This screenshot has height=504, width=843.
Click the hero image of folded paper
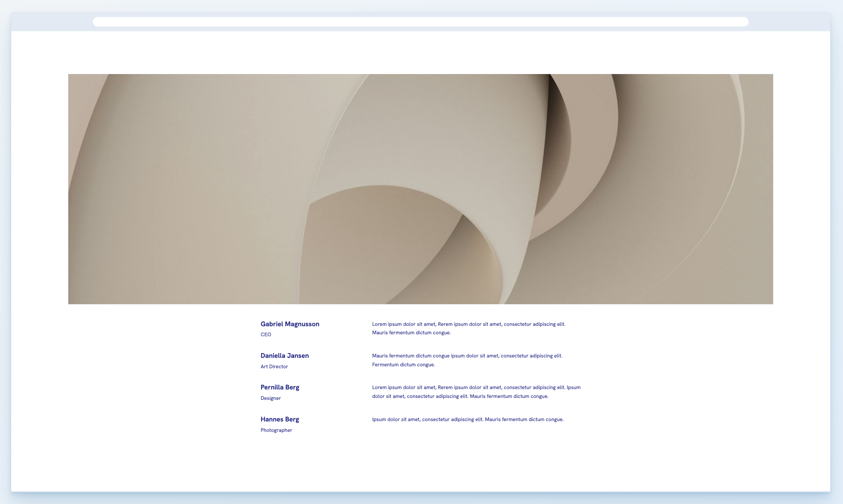coord(420,189)
